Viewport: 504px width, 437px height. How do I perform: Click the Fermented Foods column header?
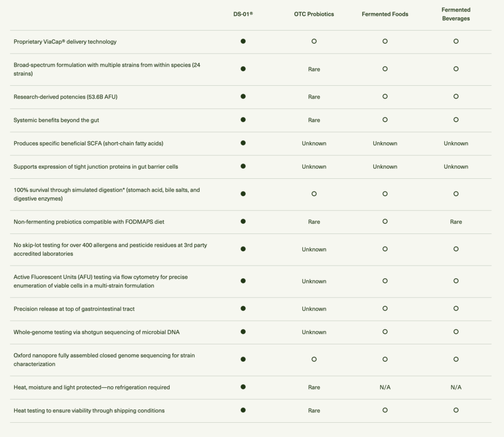click(385, 14)
